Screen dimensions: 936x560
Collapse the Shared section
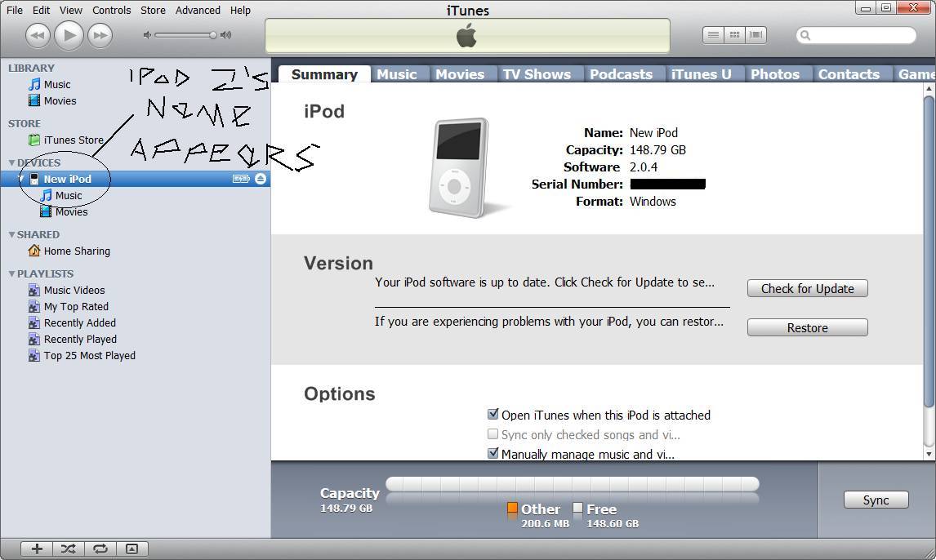click(x=11, y=235)
